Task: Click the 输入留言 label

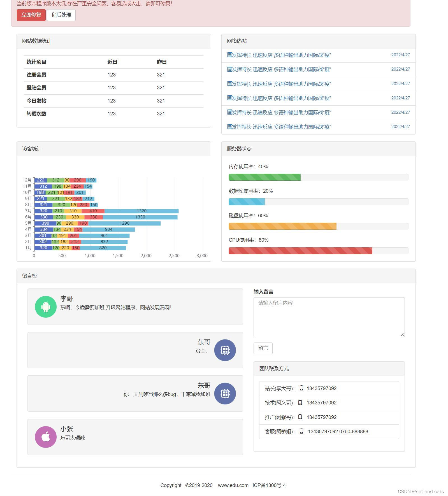Action: (x=263, y=292)
